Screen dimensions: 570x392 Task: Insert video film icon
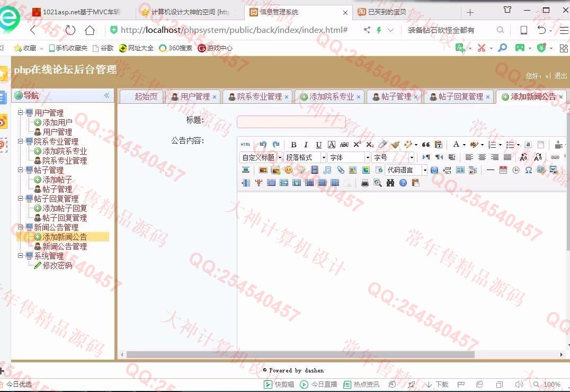pos(315,170)
